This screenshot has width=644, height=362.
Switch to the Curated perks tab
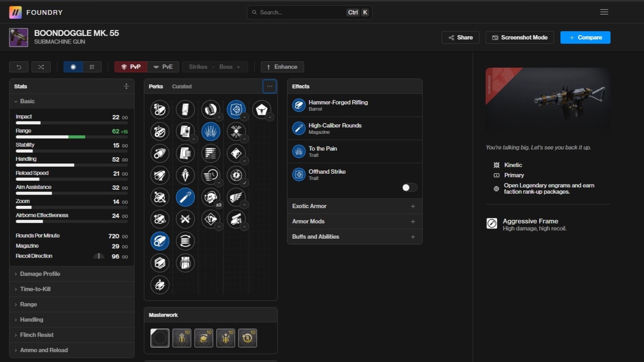pyautogui.click(x=181, y=86)
